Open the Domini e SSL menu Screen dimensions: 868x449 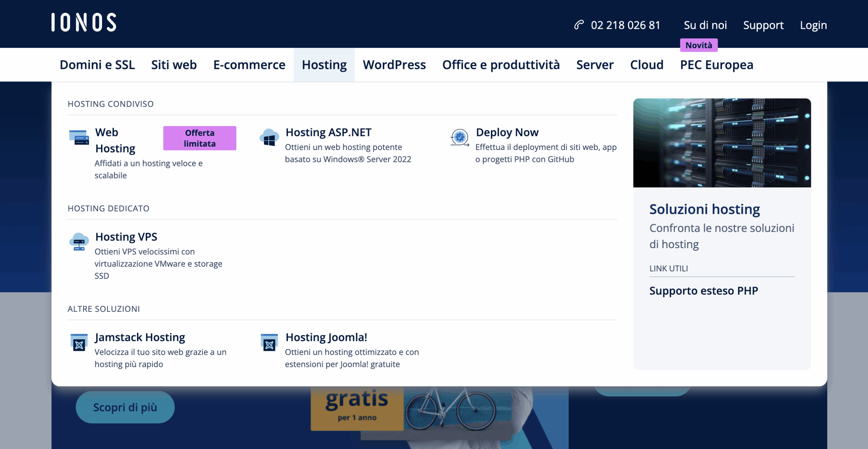tap(97, 65)
